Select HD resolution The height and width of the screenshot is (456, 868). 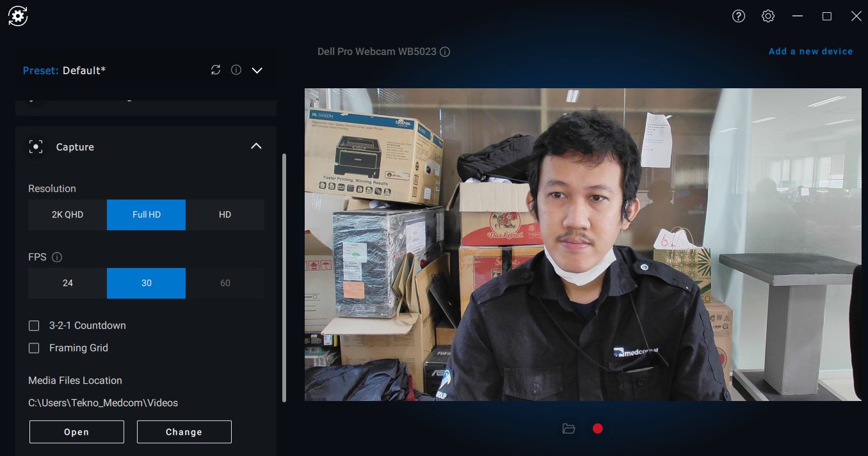[225, 215]
